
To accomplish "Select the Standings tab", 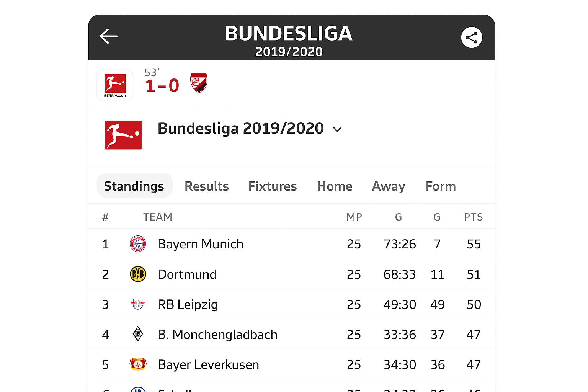I will [x=134, y=186].
